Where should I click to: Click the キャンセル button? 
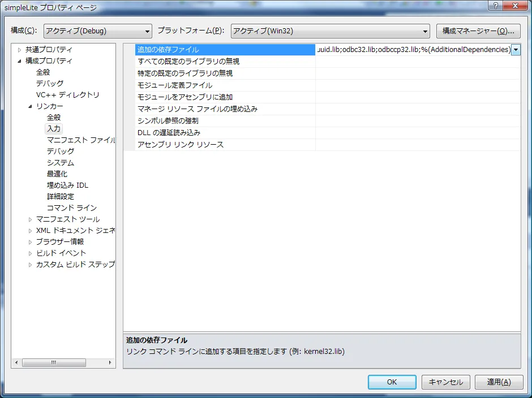pos(445,382)
